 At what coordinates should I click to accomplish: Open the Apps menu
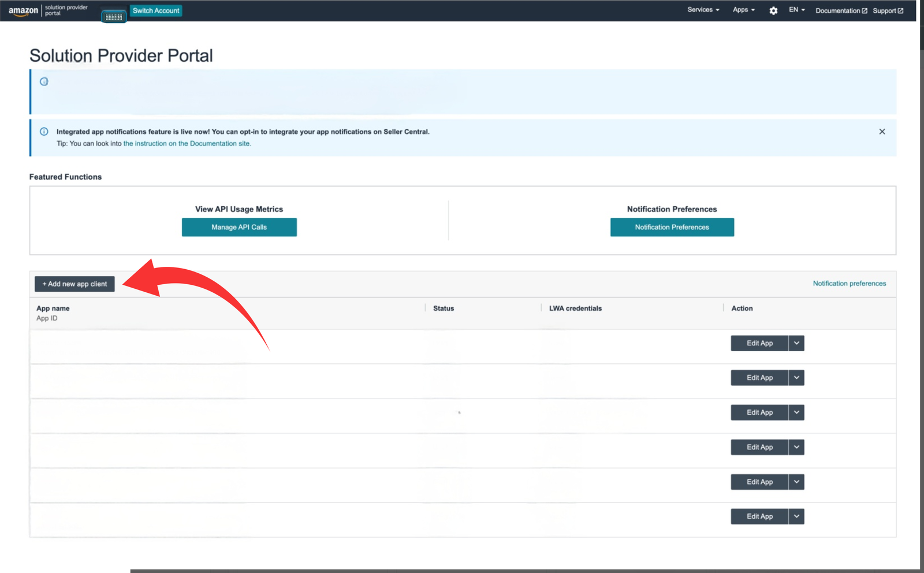744,10
